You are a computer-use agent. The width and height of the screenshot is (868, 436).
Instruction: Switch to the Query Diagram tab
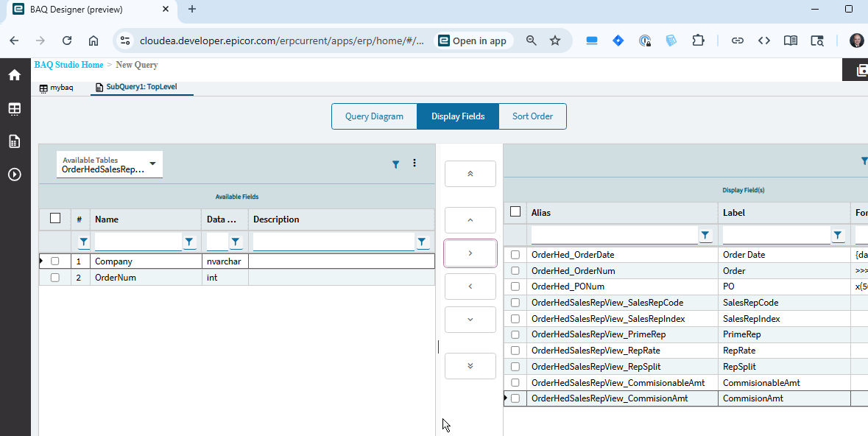374,116
